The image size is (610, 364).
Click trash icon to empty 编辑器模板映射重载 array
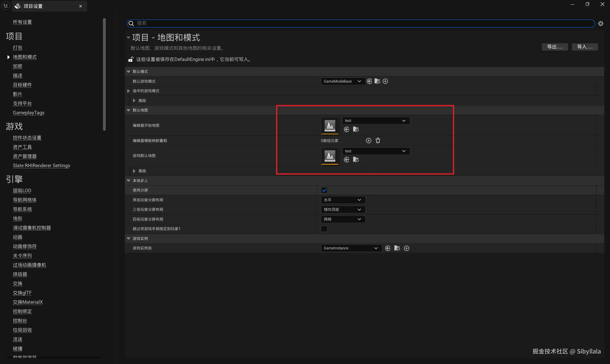(378, 141)
